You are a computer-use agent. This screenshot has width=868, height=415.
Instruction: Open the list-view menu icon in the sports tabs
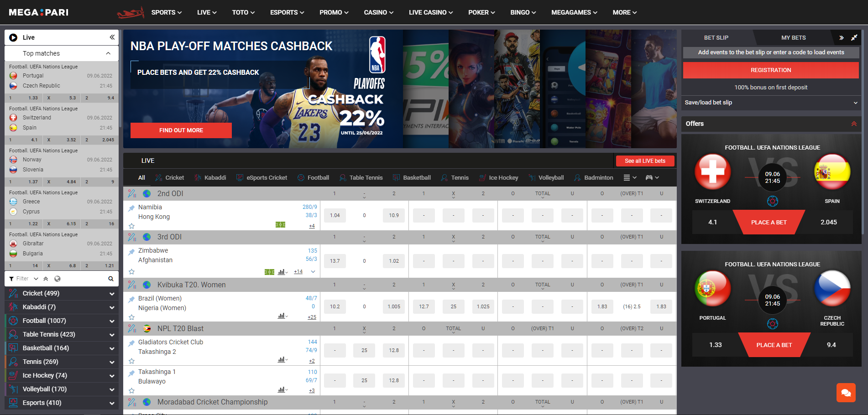coord(627,177)
